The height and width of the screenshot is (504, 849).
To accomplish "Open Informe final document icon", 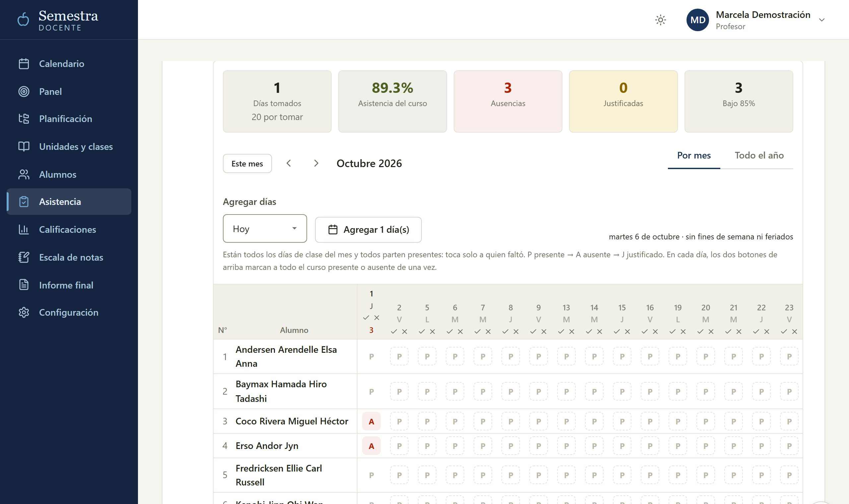I will 24,284.
